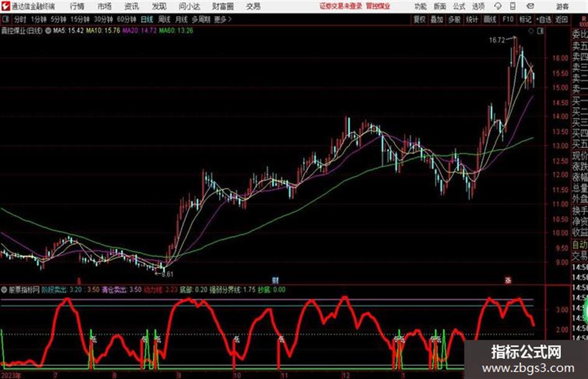Switch chart period to 60分钟
This screenshot has height=379, width=588.
point(126,19)
